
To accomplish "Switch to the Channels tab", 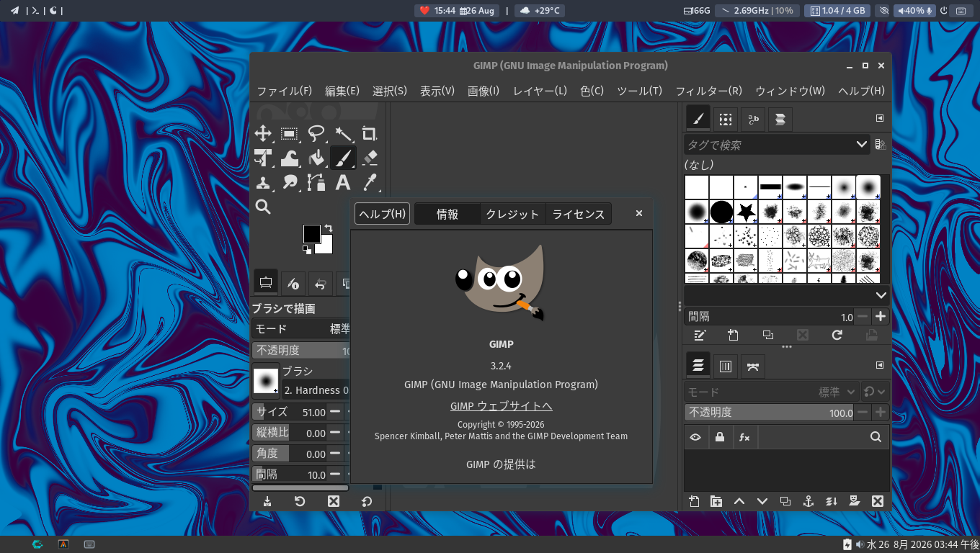I will [726, 366].
